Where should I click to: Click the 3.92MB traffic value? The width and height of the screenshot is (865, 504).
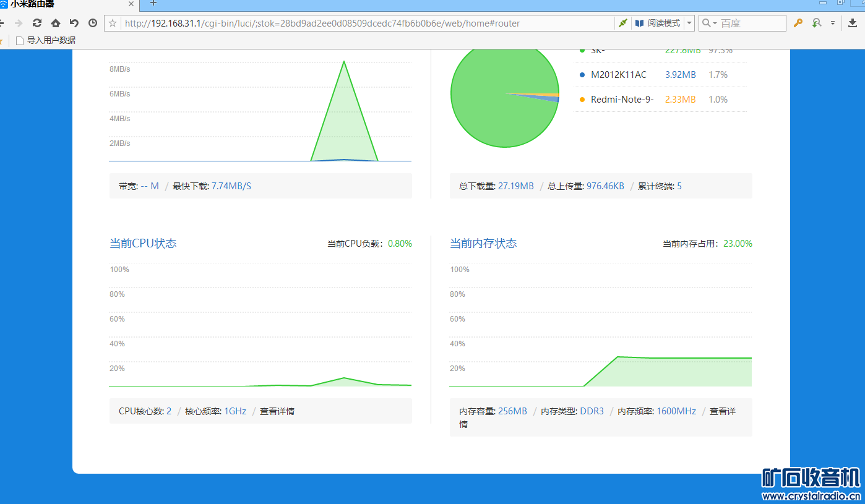tap(681, 75)
